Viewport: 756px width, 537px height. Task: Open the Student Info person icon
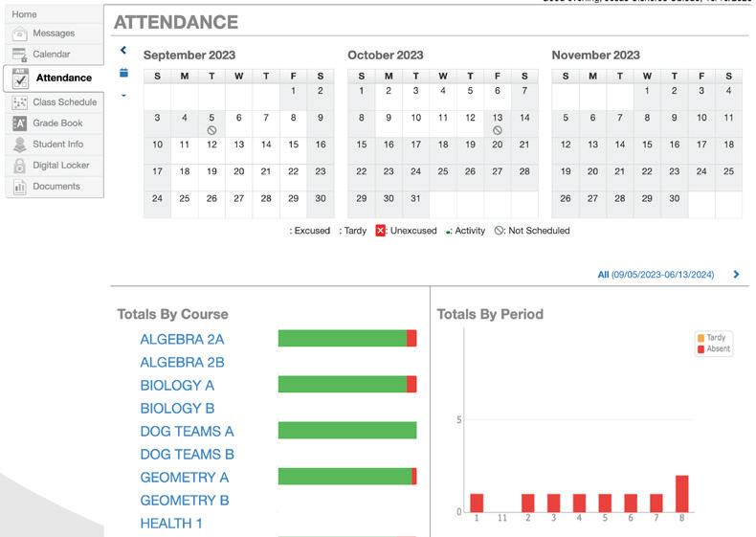click(20, 145)
